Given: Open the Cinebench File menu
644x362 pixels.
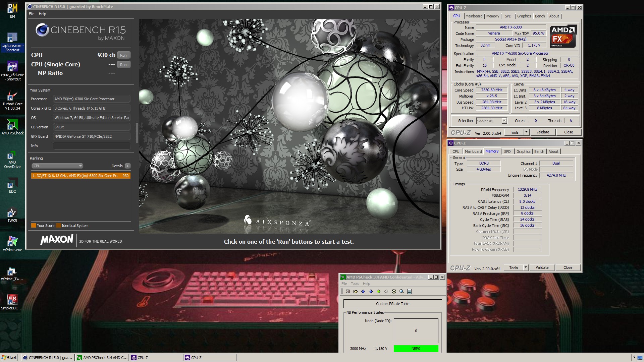Looking at the screenshot, I should [x=32, y=14].
